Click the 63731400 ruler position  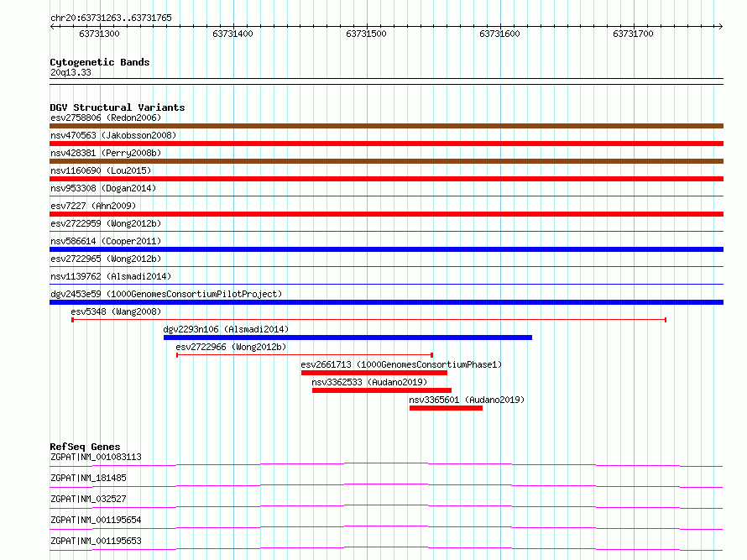click(232, 34)
